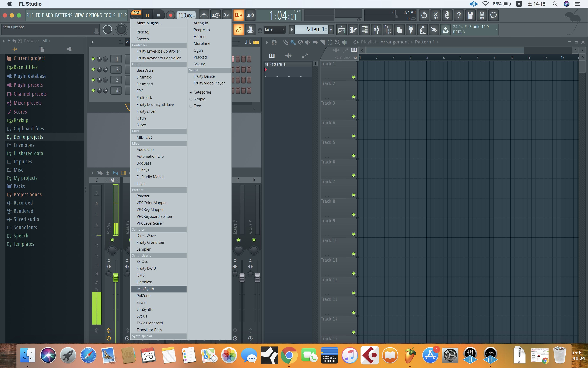Click the record button
588x368 pixels.
pyautogui.click(x=171, y=15)
